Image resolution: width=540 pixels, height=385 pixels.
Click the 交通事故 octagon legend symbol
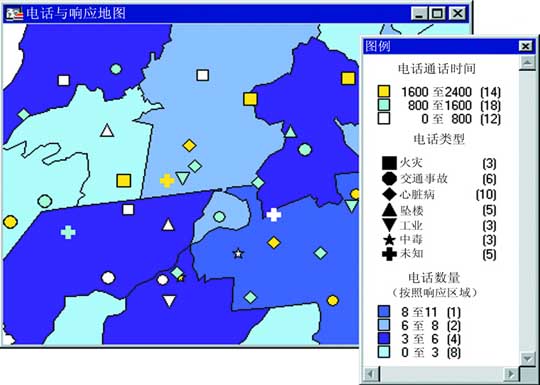pos(389,179)
